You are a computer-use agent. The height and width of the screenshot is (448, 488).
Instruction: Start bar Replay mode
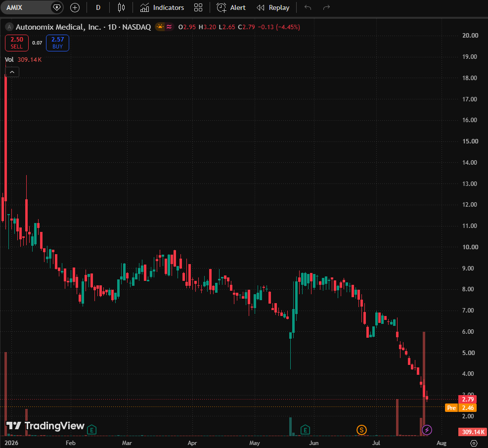tap(273, 7)
